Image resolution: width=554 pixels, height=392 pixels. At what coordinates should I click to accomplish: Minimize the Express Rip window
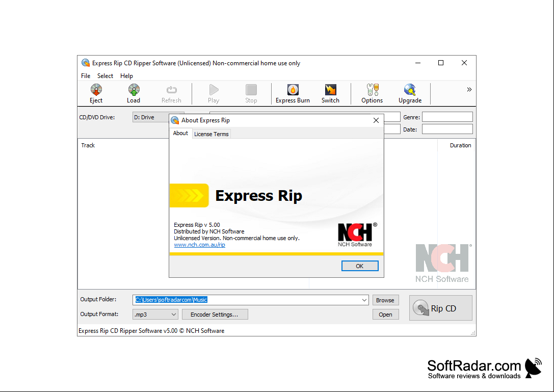click(417, 63)
